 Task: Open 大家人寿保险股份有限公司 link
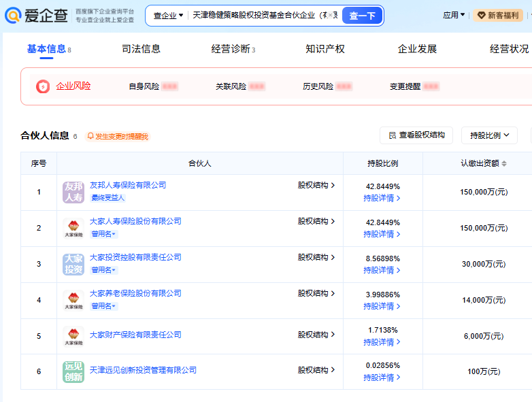[x=135, y=221]
